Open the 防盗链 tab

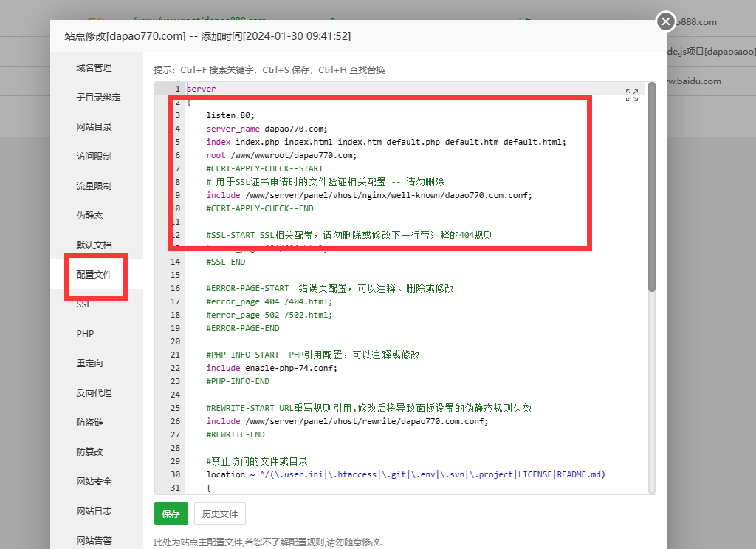pyautogui.click(x=89, y=422)
